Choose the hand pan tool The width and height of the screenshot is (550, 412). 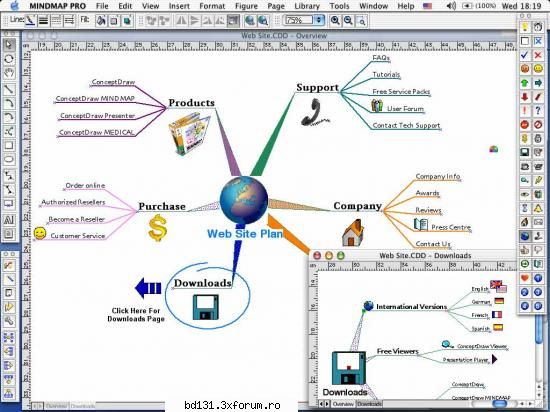9,73
